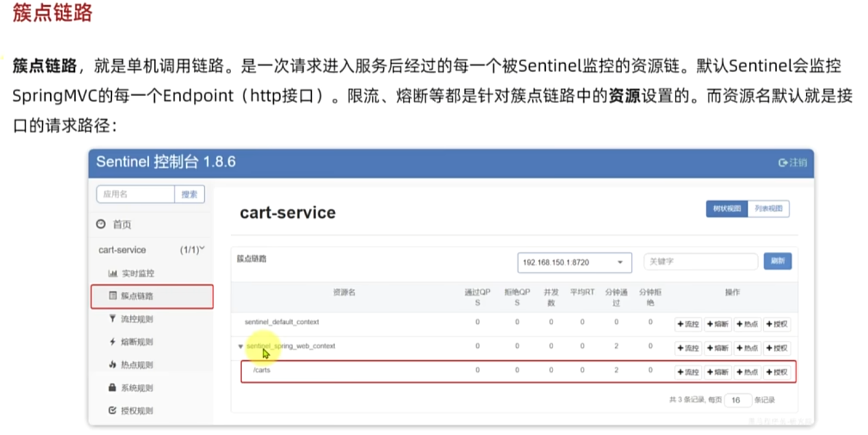Switch to 列表视图 list view
Screen dimensions: 868x435
pyautogui.click(x=768, y=209)
